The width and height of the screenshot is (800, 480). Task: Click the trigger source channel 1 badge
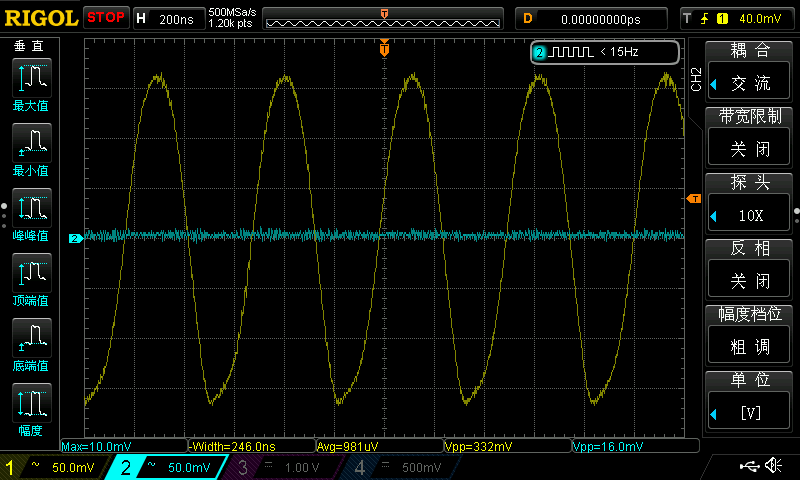point(722,19)
